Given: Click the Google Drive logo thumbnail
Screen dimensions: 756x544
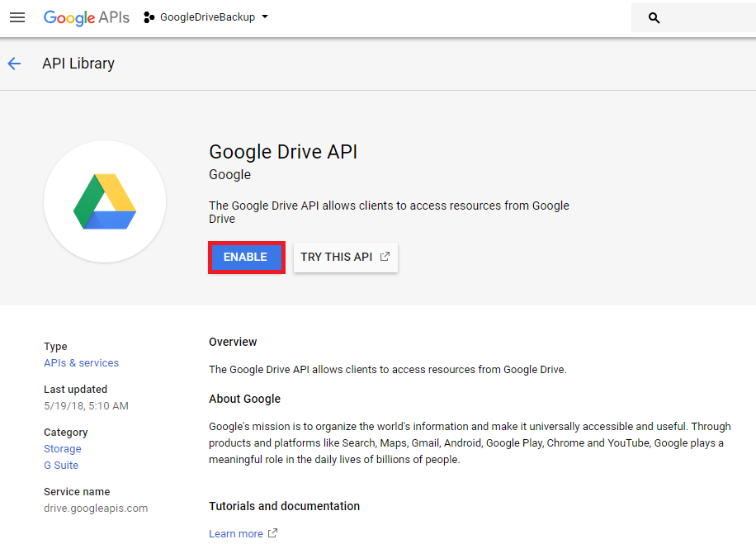Looking at the screenshot, I should [105, 201].
